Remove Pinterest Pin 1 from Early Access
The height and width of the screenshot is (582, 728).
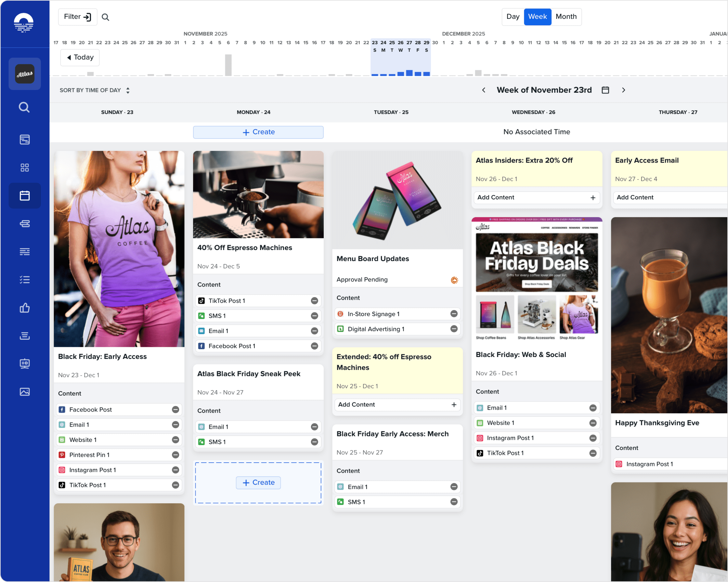[x=175, y=455]
